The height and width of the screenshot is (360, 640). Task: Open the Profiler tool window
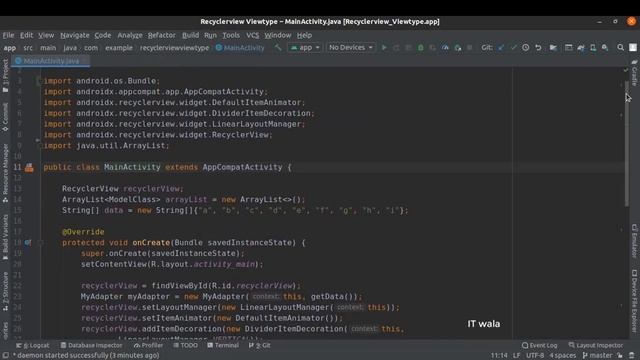point(148,345)
